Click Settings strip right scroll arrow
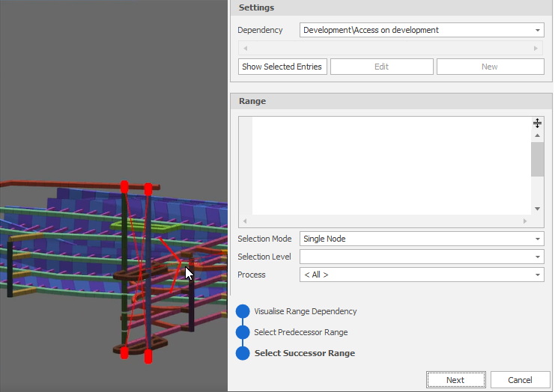Viewport: 555px width, 392px height. click(x=536, y=48)
